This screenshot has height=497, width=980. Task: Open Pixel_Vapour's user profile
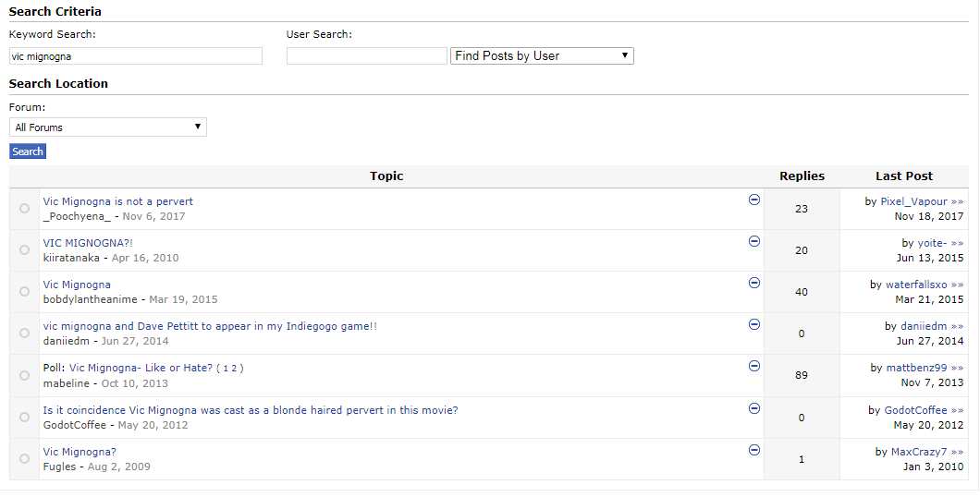coord(913,201)
